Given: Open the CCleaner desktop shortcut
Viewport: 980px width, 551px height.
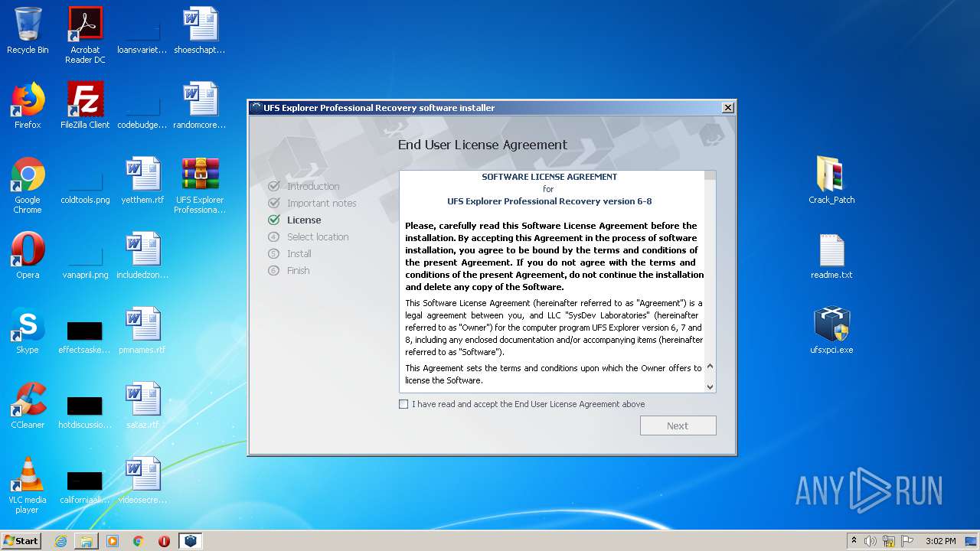Looking at the screenshot, I should (x=28, y=406).
